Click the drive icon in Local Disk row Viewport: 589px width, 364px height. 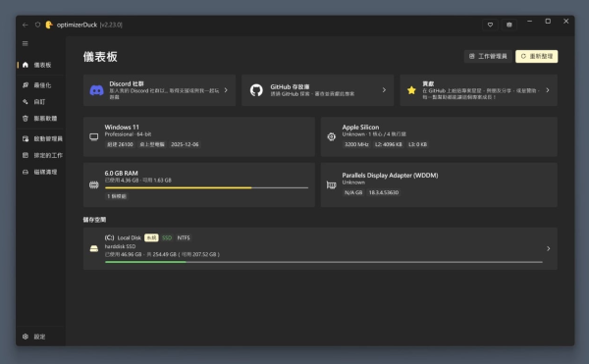pos(94,248)
